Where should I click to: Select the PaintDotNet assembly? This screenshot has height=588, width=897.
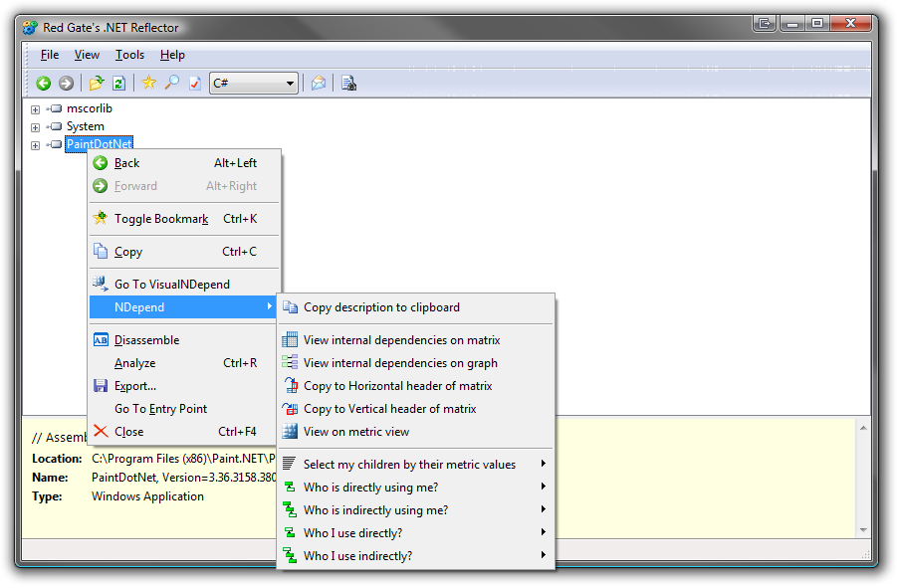(x=100, y=144)
